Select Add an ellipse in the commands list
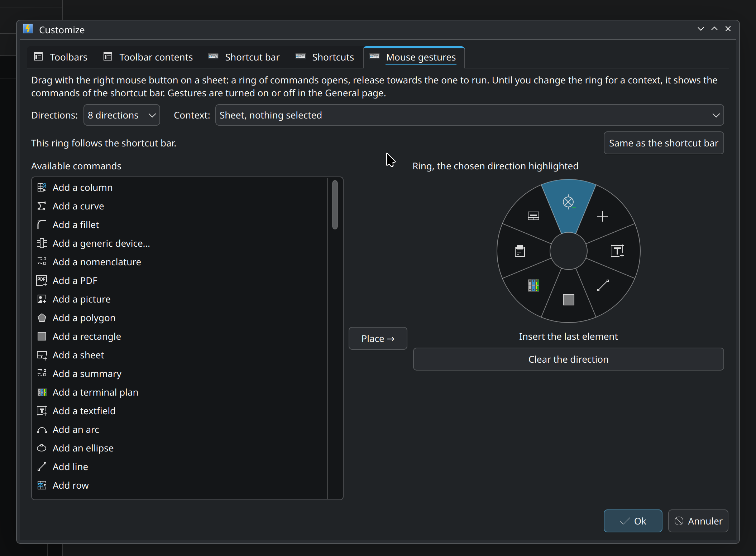The width and height of the screenshot is (756, 556). 83,448
